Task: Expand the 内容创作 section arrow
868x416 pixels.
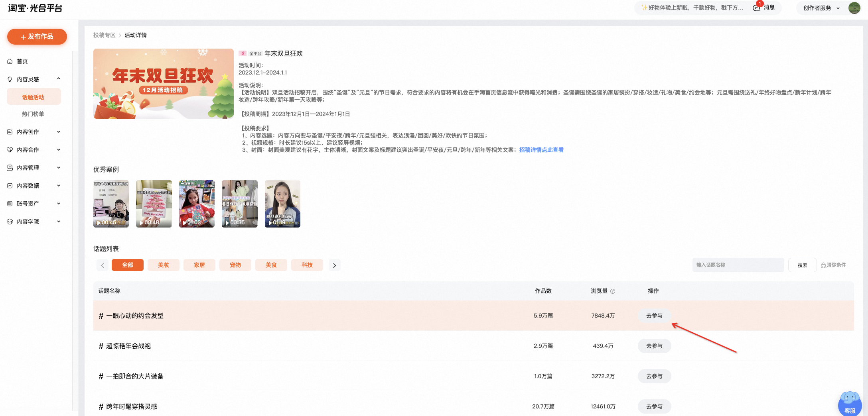Action: [x=59, y=132]
